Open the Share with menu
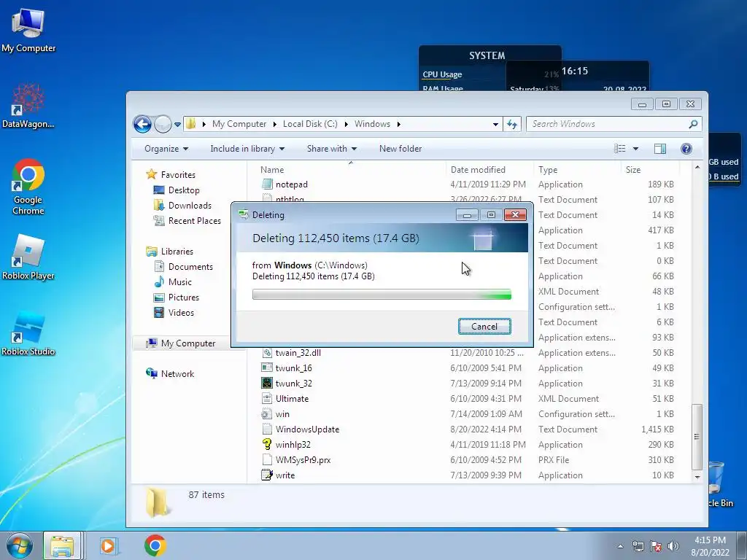 (x=332, y=149)
